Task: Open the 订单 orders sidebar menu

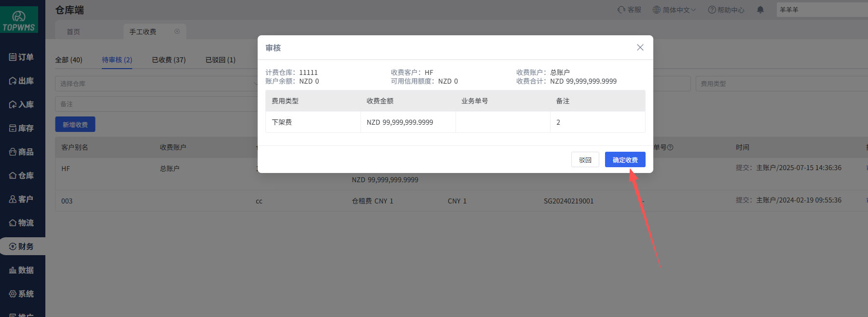Action: click(22, 57)
